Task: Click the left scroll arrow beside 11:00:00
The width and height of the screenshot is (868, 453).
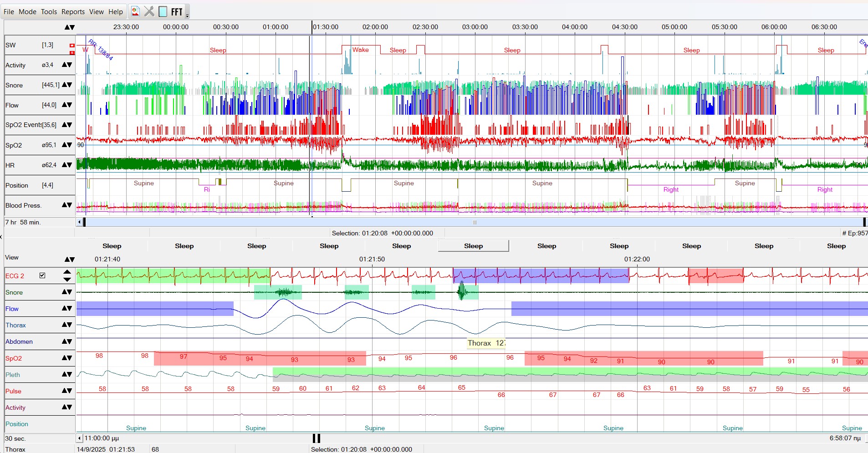Action: pyautogui.click(x=79, y=438)
